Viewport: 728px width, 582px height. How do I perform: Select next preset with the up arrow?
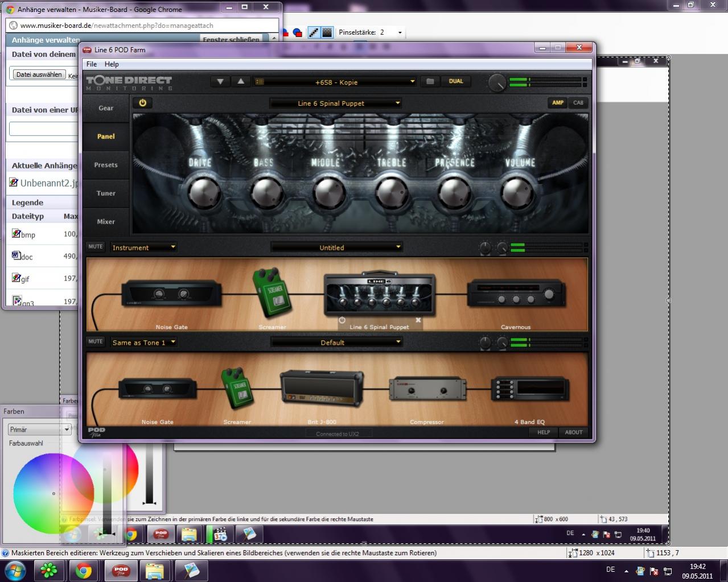pyautogui.click(x=241, y=82)
